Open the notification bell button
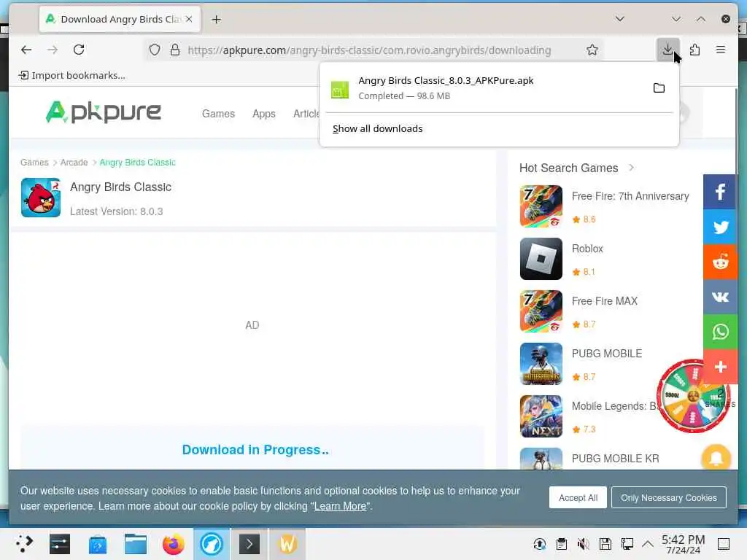The height and width of the screenshot is (560, 747). [x=716, y=458]
